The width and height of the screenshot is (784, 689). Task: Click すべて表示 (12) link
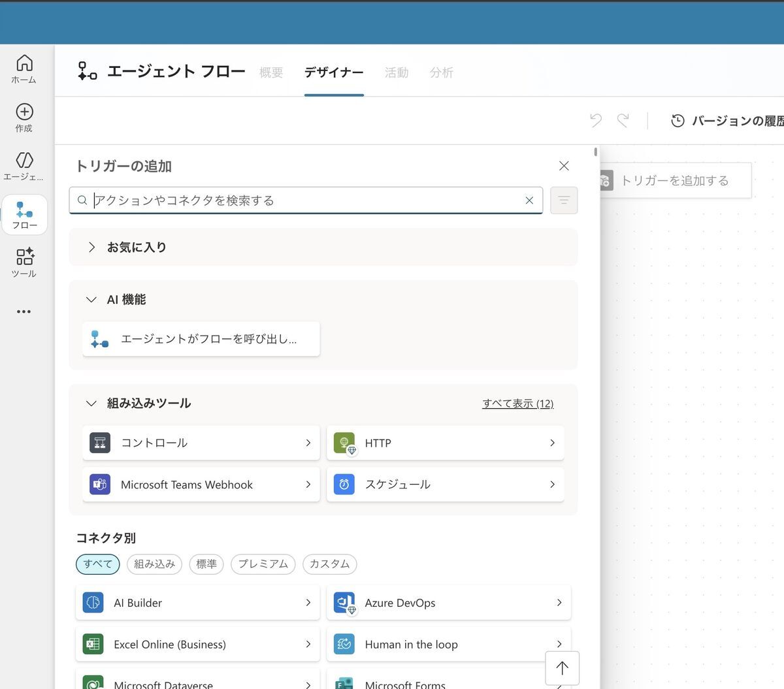(x=518, y=404)
